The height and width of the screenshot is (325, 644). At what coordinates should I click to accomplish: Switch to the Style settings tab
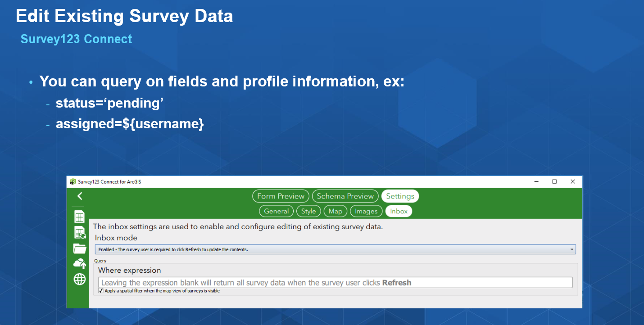pyautogui.click(x=308, y=211)
